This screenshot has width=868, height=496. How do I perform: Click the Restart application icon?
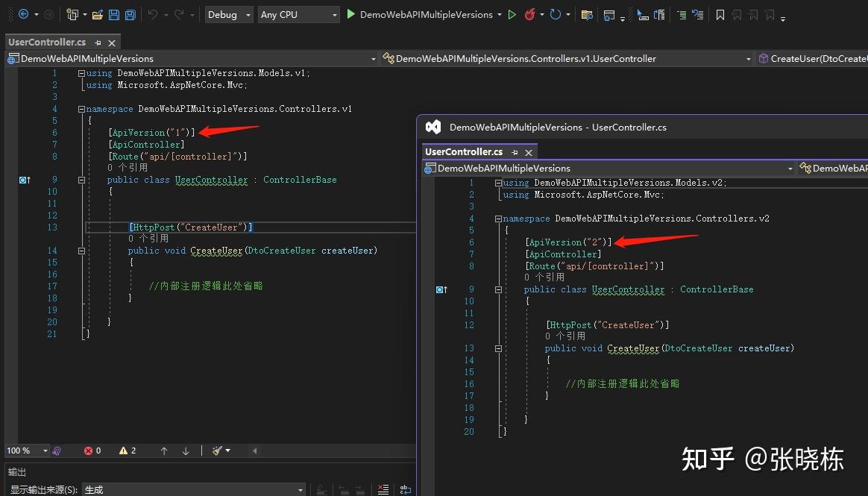[556, 14]
